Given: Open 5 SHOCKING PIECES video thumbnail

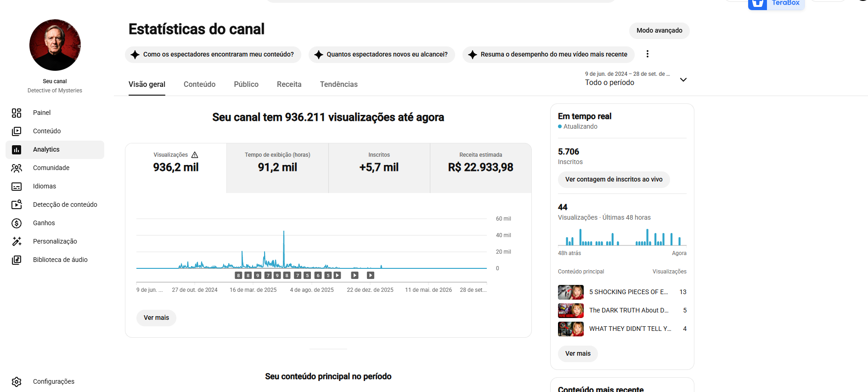Looking at the screenshot, I should click(571, 292).
